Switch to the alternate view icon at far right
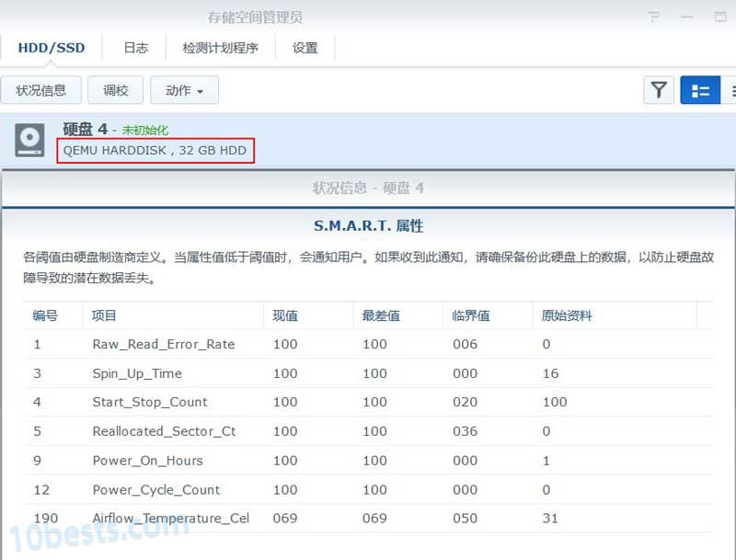The height and width of the screenshot is (560, 736). pyautogui.click(x=731, y=90)
